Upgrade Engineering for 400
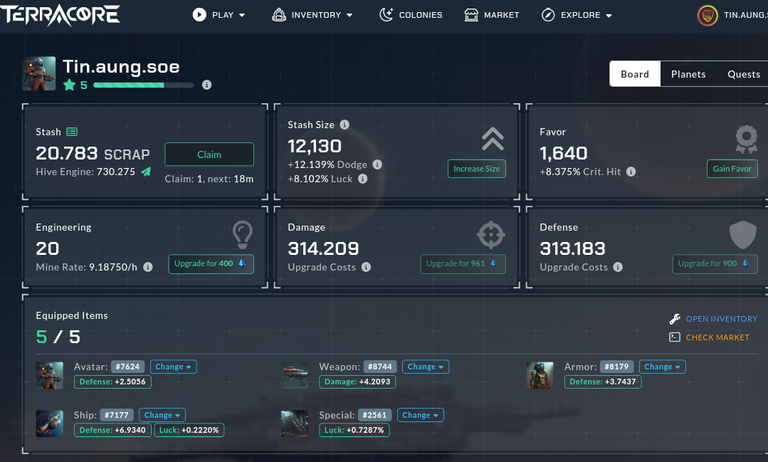This screenshot has width=768, height=462. [211, 264]
